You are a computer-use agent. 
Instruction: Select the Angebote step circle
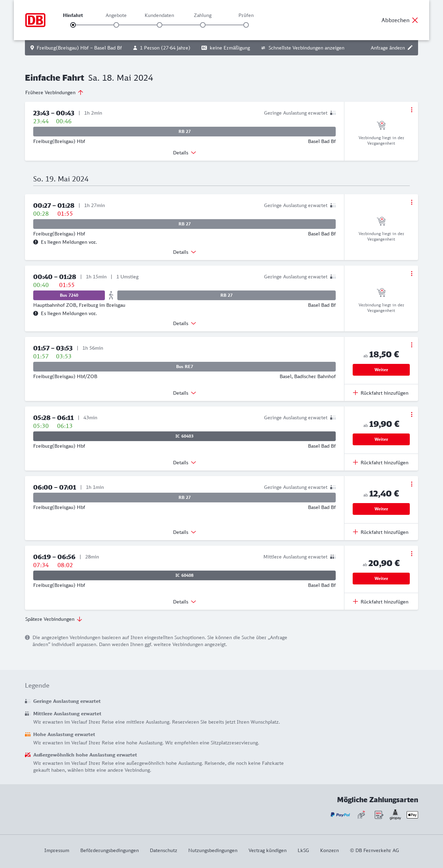(116, 25)
